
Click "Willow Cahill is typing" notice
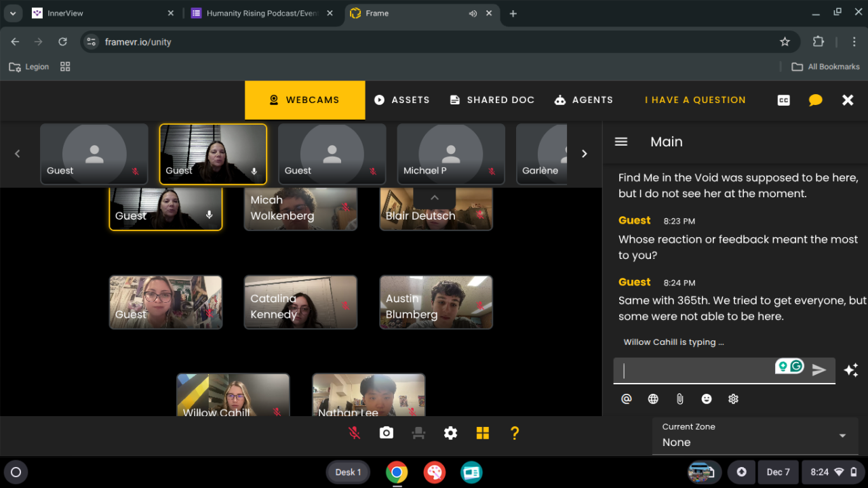(x=673, y=342)
